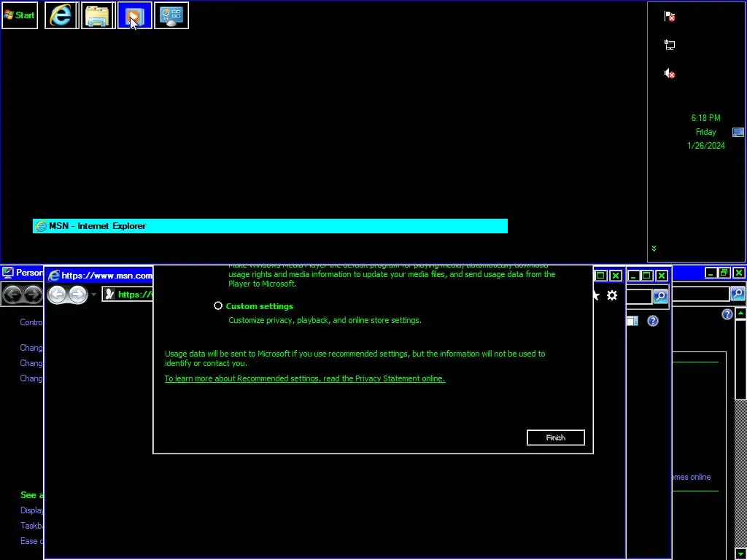Click the scroll down arrow at bottom right

[x=741, y=553]
